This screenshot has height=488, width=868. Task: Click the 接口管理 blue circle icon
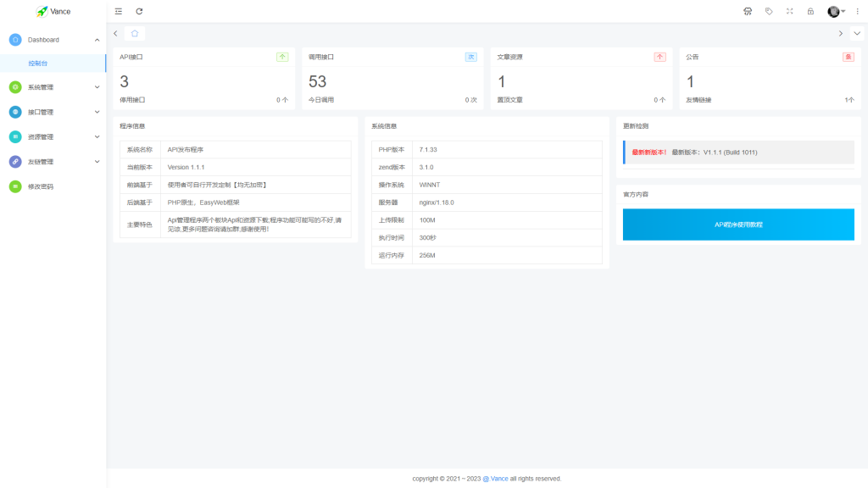point(15,112)
